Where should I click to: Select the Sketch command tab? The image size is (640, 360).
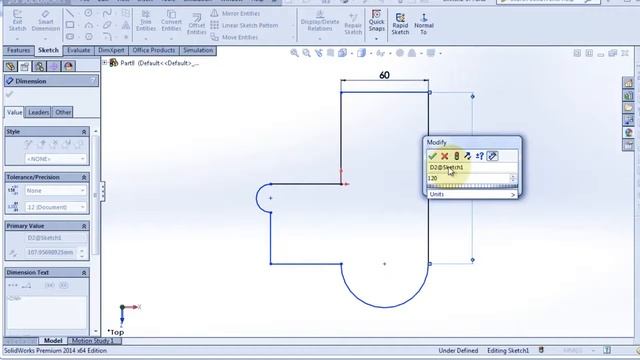[48, 50]
